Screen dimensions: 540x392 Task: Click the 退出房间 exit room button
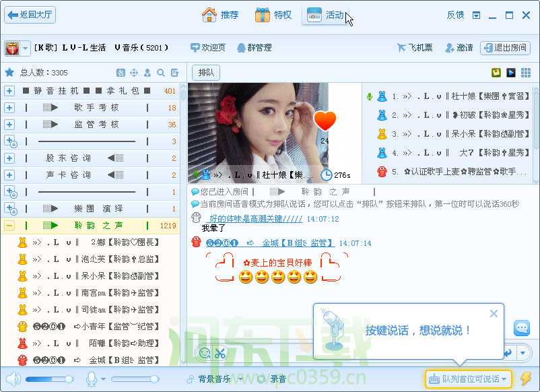[x=506, y=48]
